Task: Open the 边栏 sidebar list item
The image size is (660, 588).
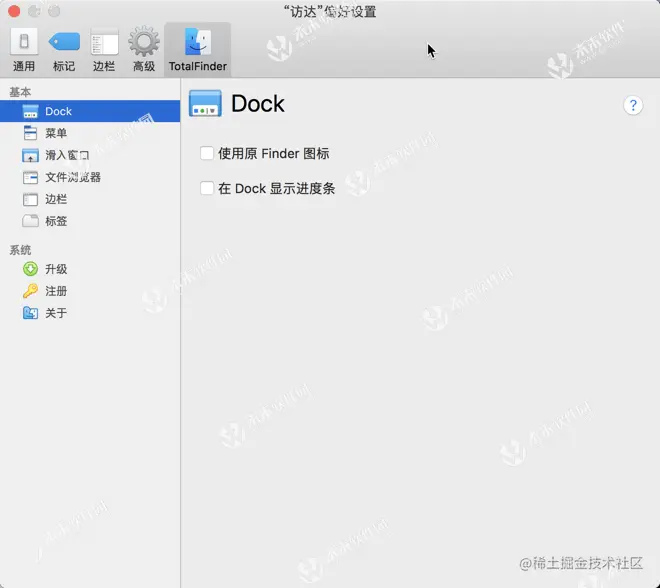Action: click(90, 199)
